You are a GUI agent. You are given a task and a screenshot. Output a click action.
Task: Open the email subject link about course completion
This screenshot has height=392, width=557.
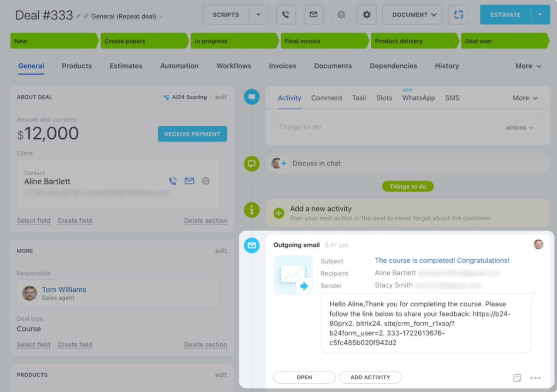(x=442, y=261)
